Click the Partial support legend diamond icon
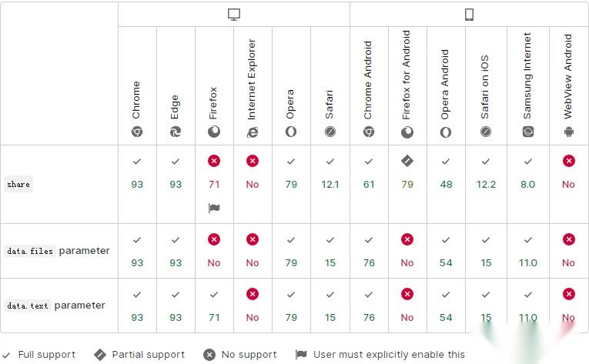 [x=100, y=355]
